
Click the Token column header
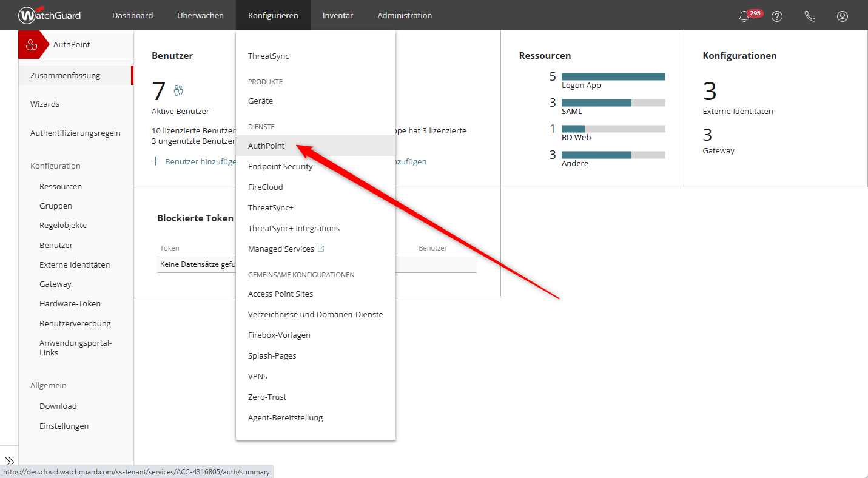point(170,248)
